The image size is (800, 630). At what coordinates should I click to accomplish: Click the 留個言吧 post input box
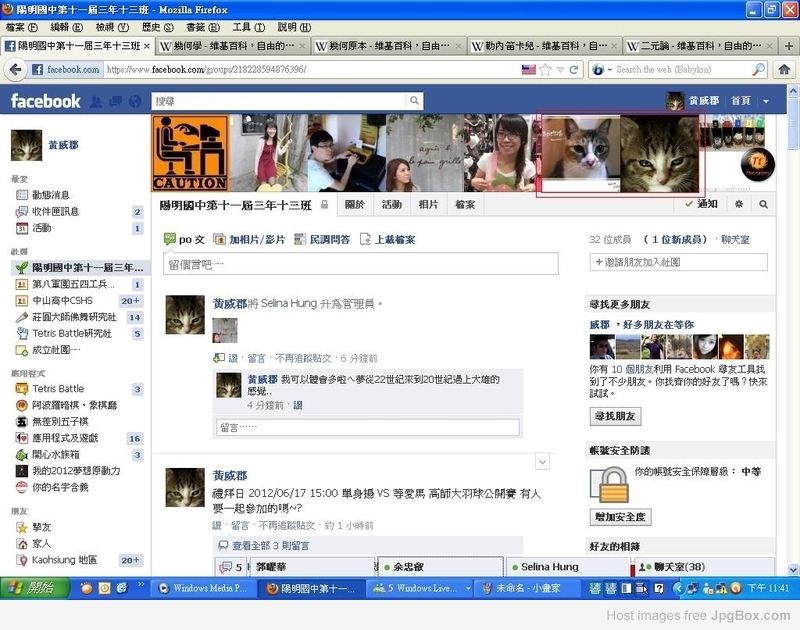[360, 264]
